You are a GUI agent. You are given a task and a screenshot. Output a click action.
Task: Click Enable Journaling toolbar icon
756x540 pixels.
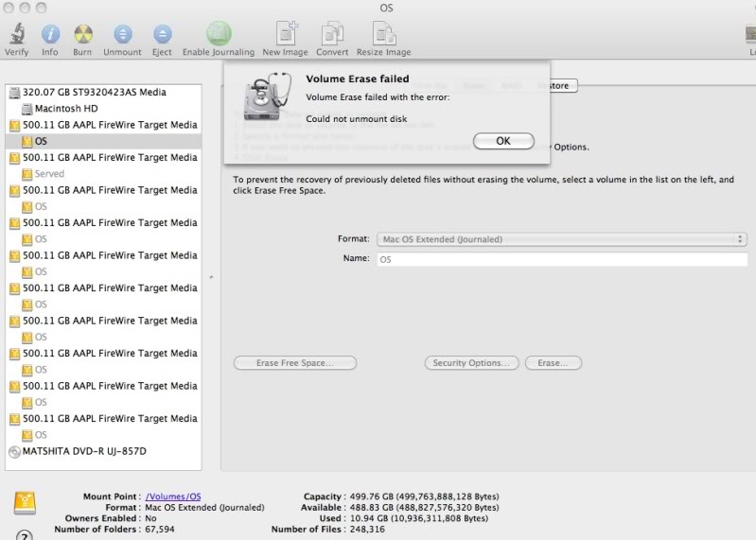click(219, 33)
